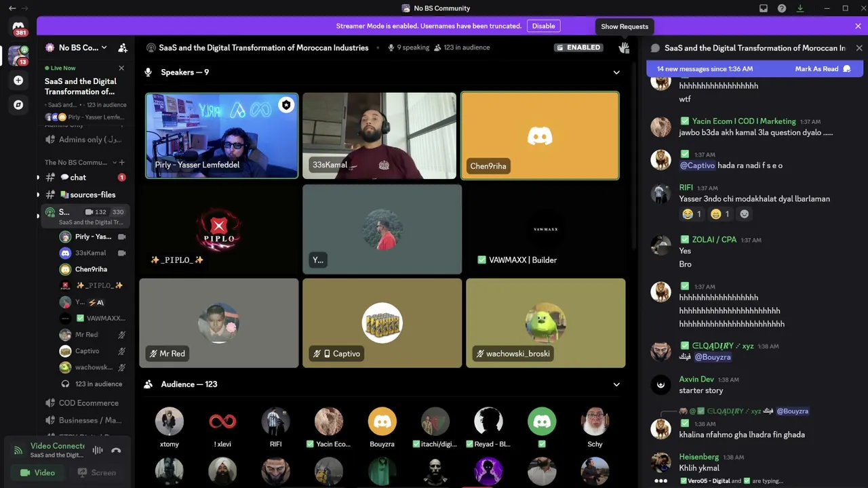Add a server with the plus icon
Image resolution: width=868 pixels, height=488 pixels.
[18, 81]
